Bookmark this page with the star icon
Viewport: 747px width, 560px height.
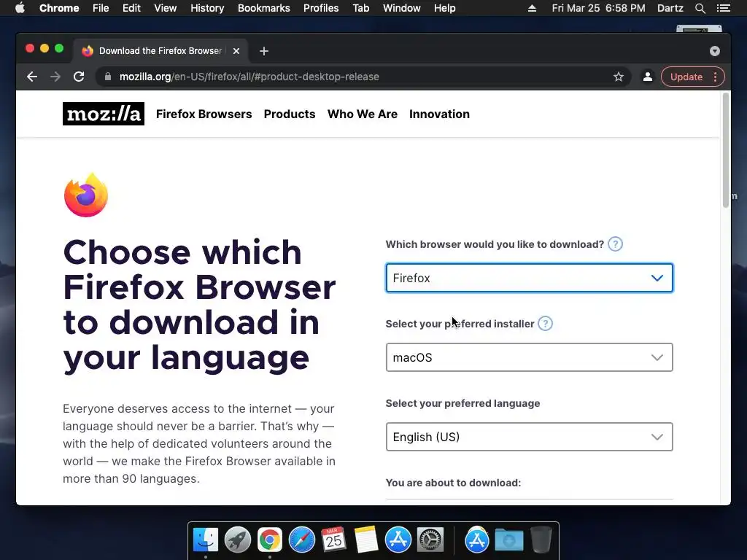coord(619,77)
